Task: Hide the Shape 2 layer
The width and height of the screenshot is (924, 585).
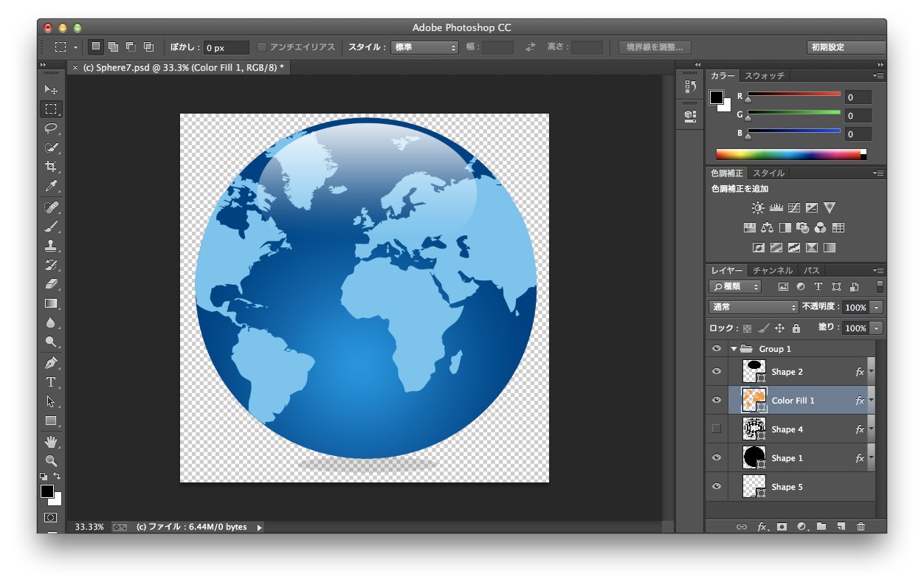Action: (x=716, y=372)
